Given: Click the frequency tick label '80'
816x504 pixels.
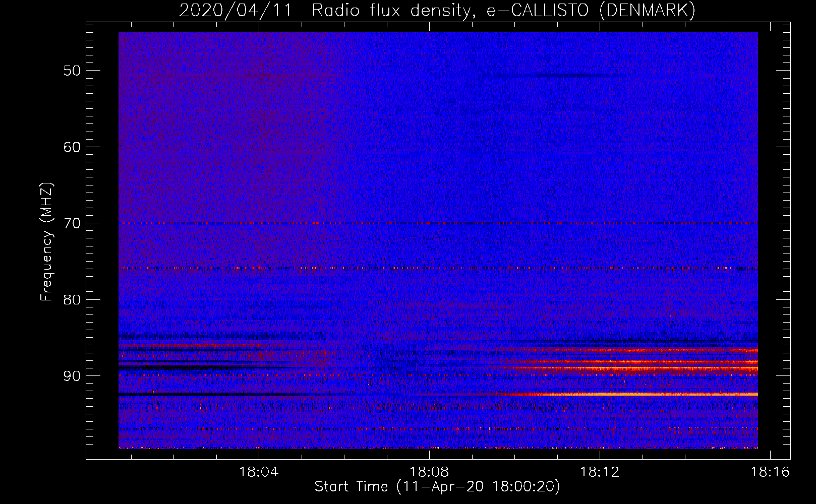Looking at the screenshot, I should [x=72, y=300].
